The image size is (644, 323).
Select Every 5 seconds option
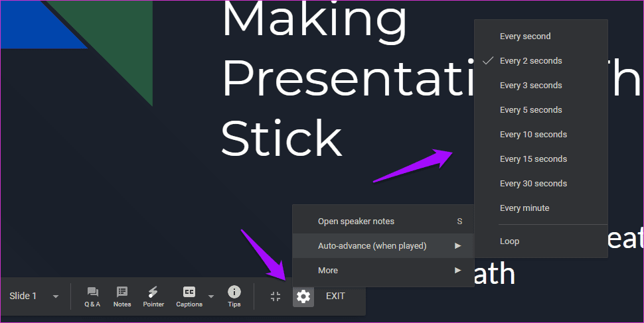(541, 110)
